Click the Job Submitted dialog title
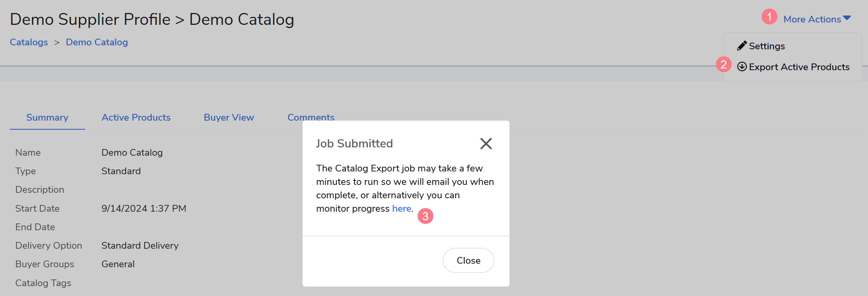The width and height of the screenshot is (868, 296). click(x=354, y=143)
